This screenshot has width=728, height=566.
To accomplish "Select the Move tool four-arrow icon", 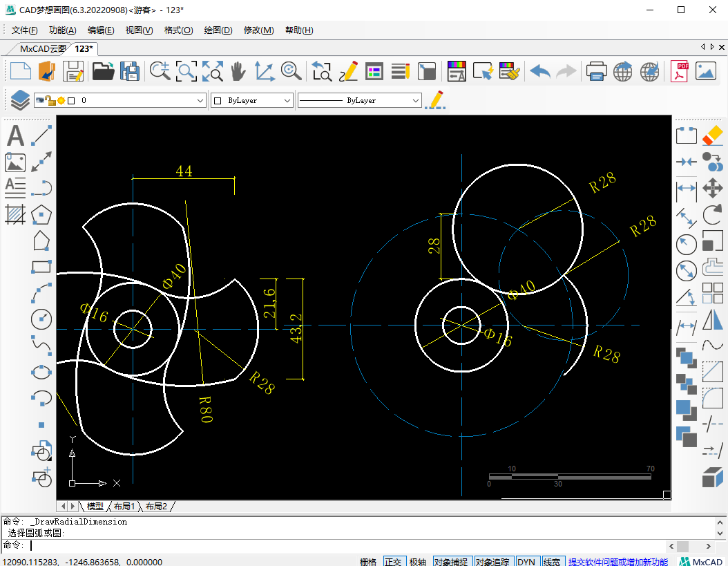I will [x=712, y=188].
